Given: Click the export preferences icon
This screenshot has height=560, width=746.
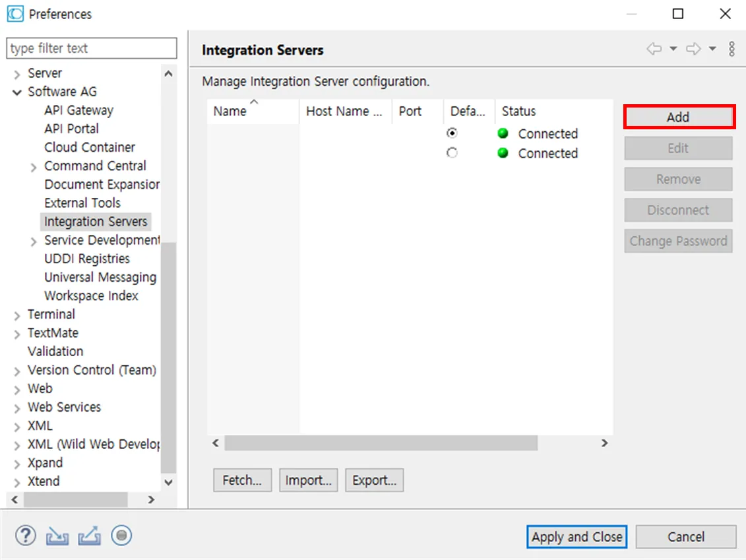Looking at the screenshot, I should [x=90, y=536].
